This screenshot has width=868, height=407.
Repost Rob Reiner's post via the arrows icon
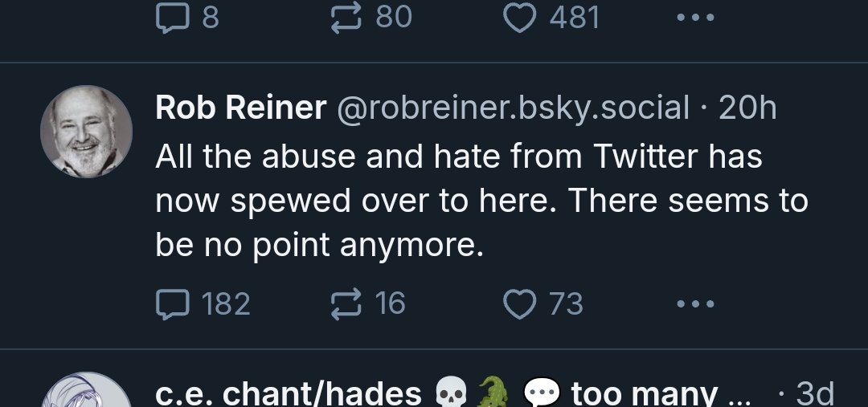[x=347, y=303]
